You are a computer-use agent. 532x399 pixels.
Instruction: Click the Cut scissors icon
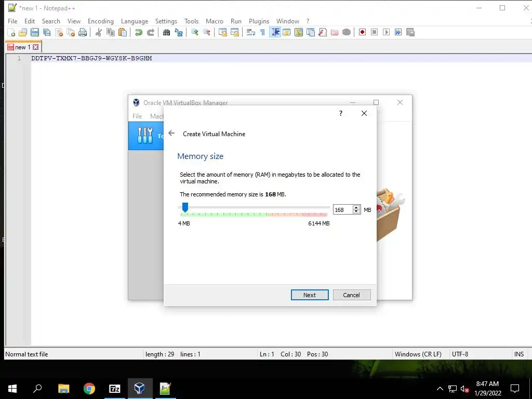99,32
